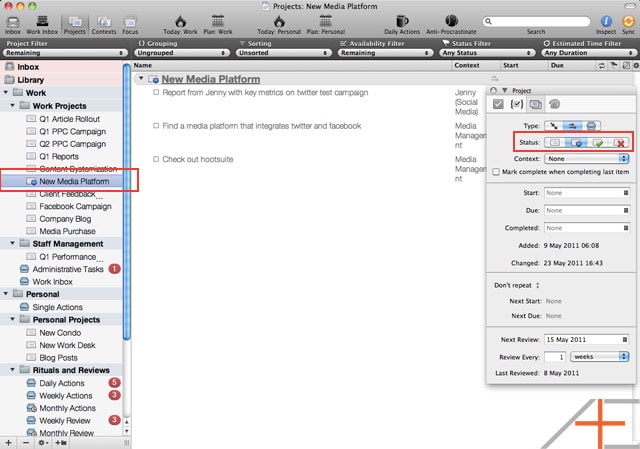Collapse the Work folder in sidebar

[6, 93]
